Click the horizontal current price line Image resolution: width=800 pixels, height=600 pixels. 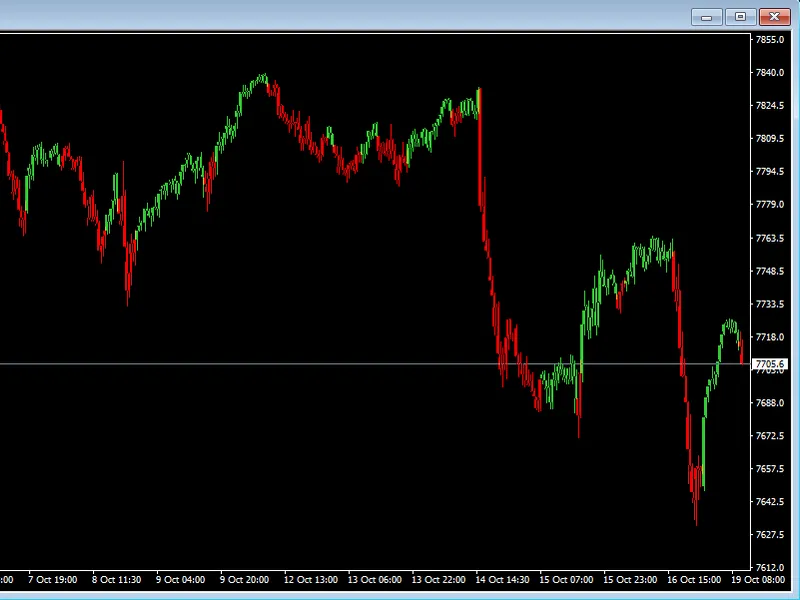click(x=375, y=364)
